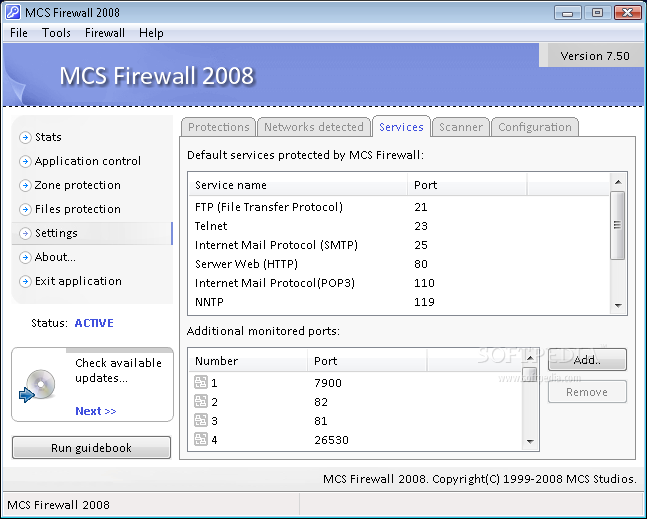Select Internet Mail Protocol (SMTP) row
The image size is (647, 519).
[x=399, y=245]
